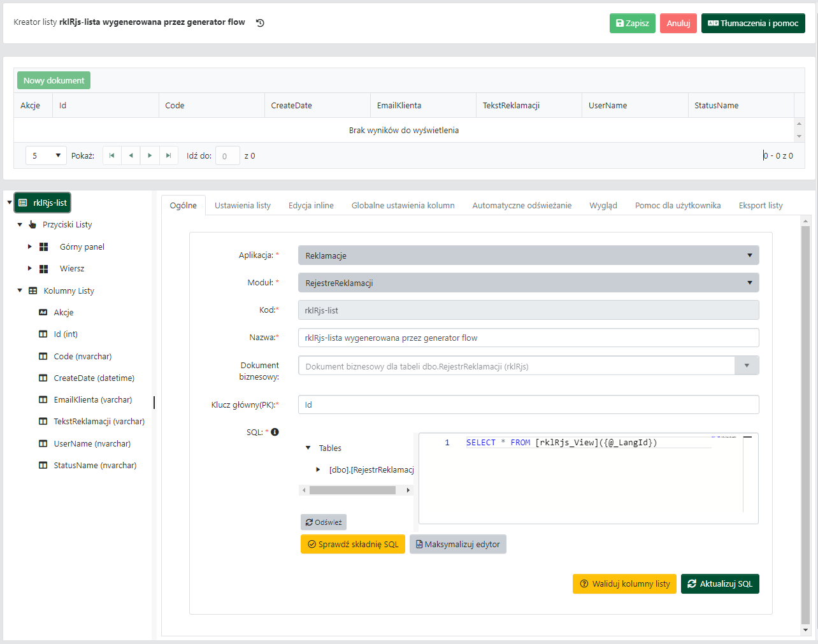818x644 pixels.
Task: Click the Górny panel grid icon
Action: point(44,247)
